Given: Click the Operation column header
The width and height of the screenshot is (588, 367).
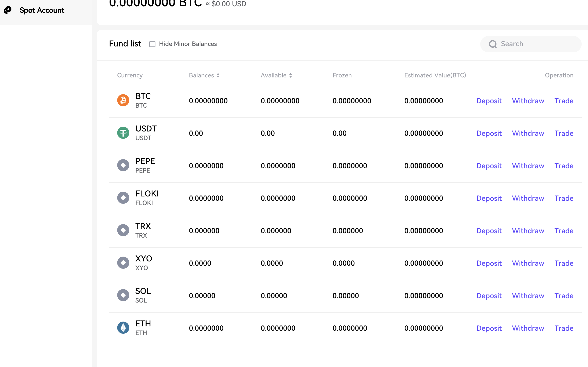Looking at the screenshot, I should pyautogui.click(x=559, y=75).
